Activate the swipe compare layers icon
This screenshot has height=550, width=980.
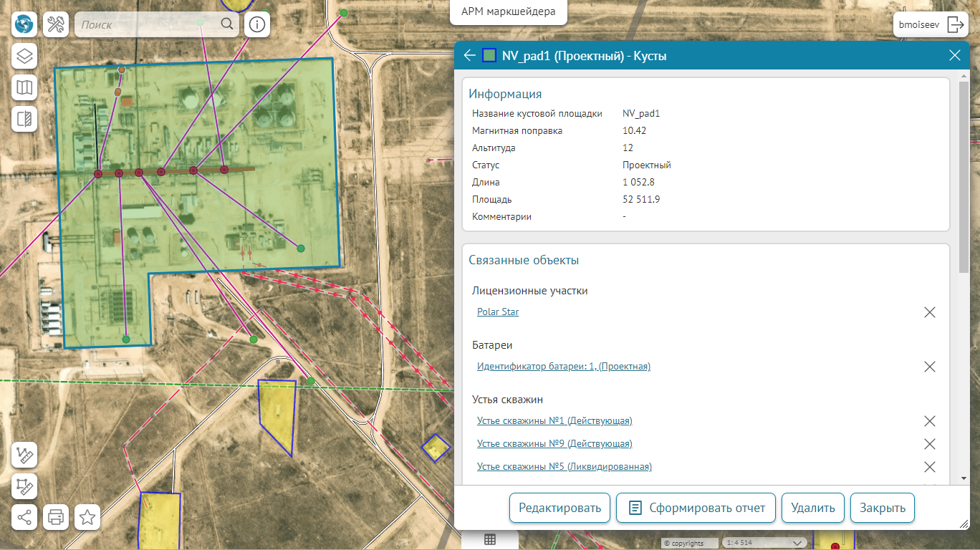point(25,119)
